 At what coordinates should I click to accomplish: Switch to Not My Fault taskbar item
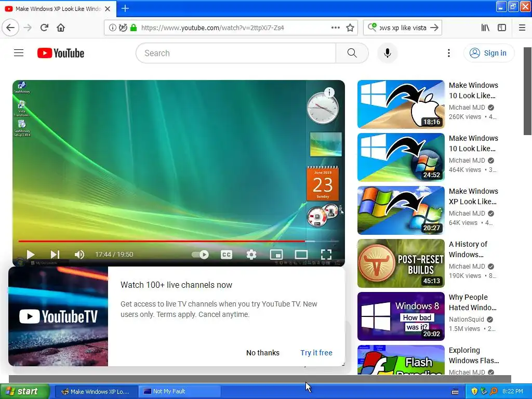click(179, 392)
